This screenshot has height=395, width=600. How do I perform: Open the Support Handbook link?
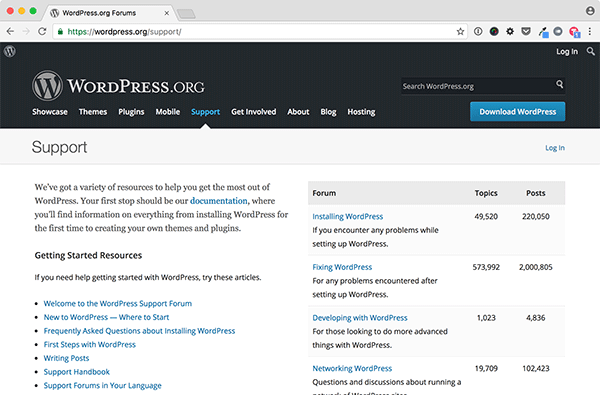(77, 372)
